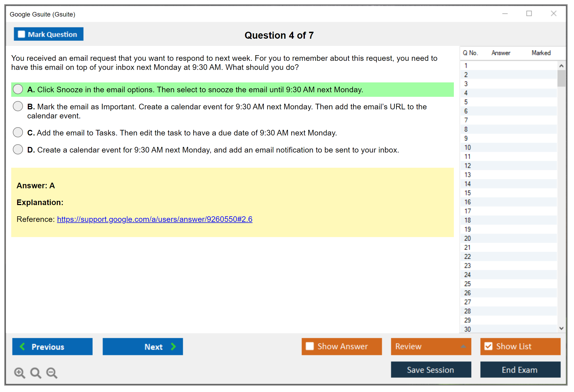The image size is (574, 392).
Task: Click the reset zoom magnifier icon
Action: click(36, 373)
